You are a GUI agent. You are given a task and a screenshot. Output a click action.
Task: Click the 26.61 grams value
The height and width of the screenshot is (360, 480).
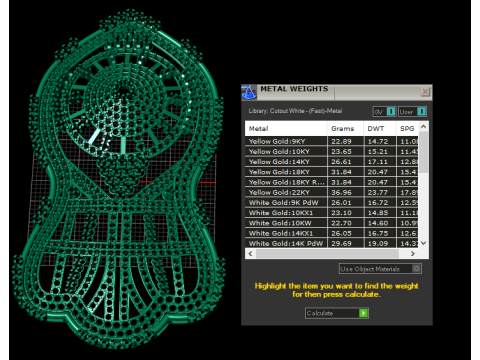coord(341,162)
